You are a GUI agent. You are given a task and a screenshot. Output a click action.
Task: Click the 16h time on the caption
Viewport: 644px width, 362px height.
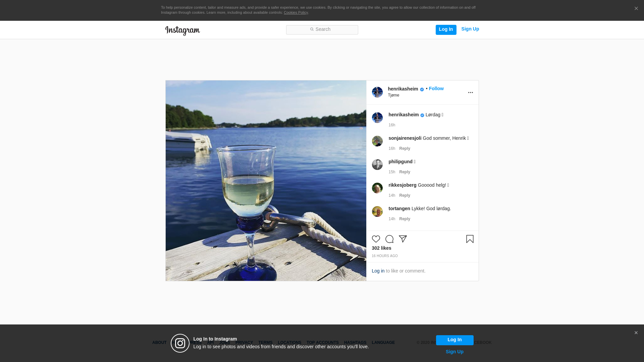pos(392,125)
